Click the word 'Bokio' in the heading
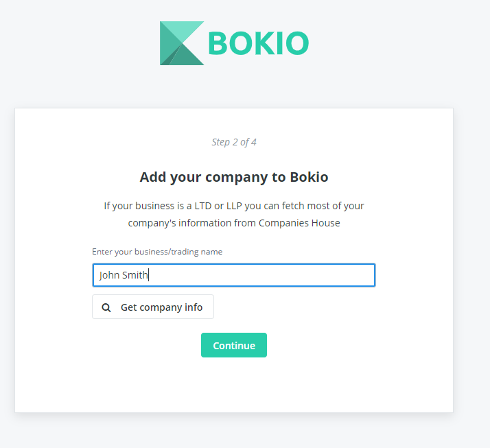 click(309, 177)
